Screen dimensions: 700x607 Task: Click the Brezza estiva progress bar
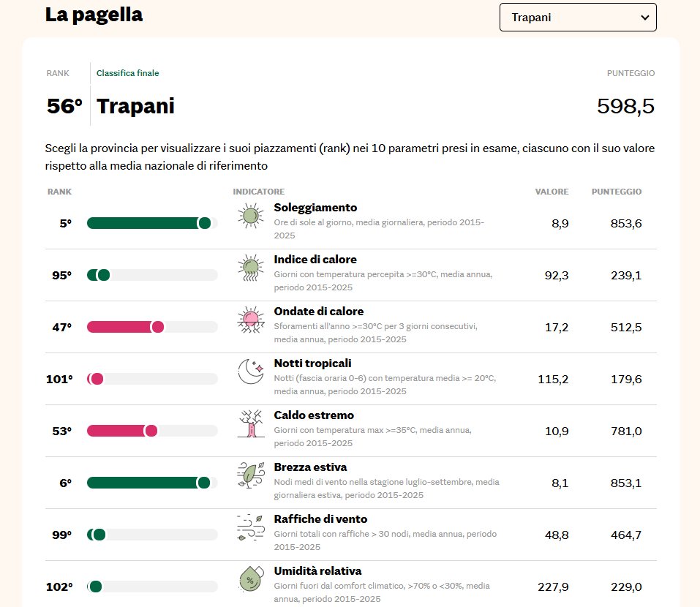(x=151, y=483)
